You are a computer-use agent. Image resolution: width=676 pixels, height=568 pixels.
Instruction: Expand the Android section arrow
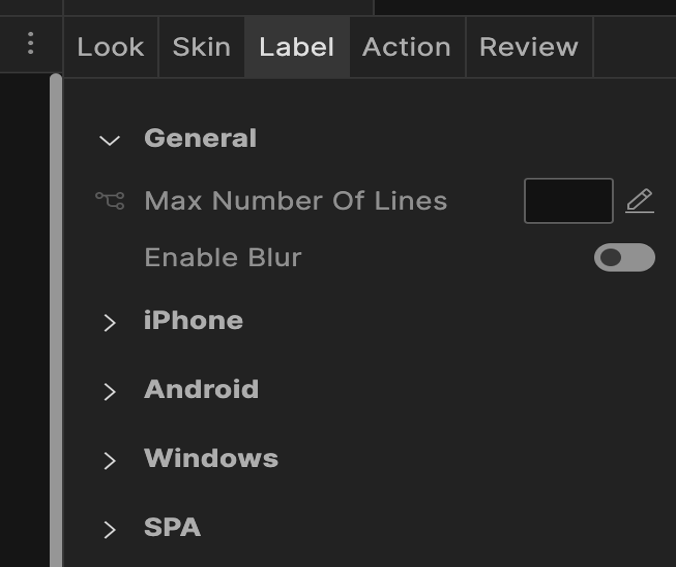pyautogui.click(x=110, y=391)
